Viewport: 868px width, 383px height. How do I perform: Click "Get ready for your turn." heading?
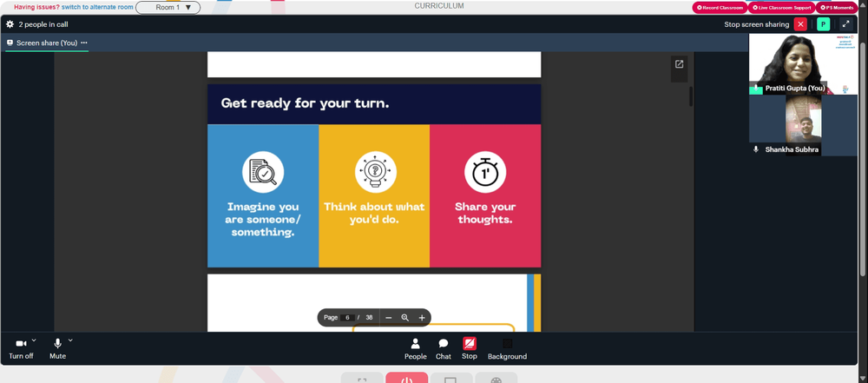point(305,103)
